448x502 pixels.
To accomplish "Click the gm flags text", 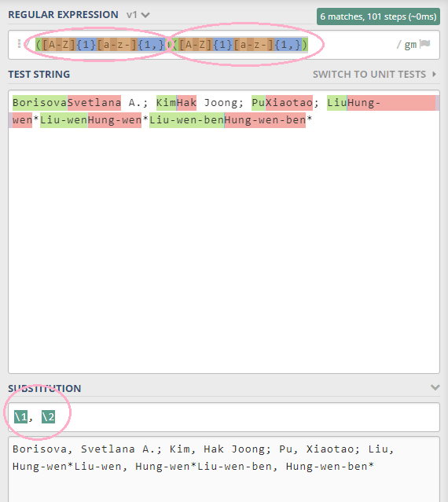I will (x=410, y=45).
